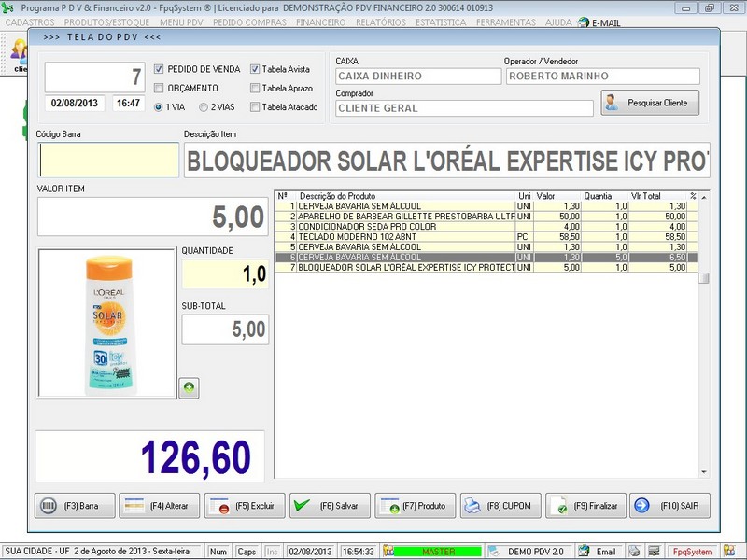Click the Valor column header
Viewport: 747px width, 560px height.
(x=557, y=196)
